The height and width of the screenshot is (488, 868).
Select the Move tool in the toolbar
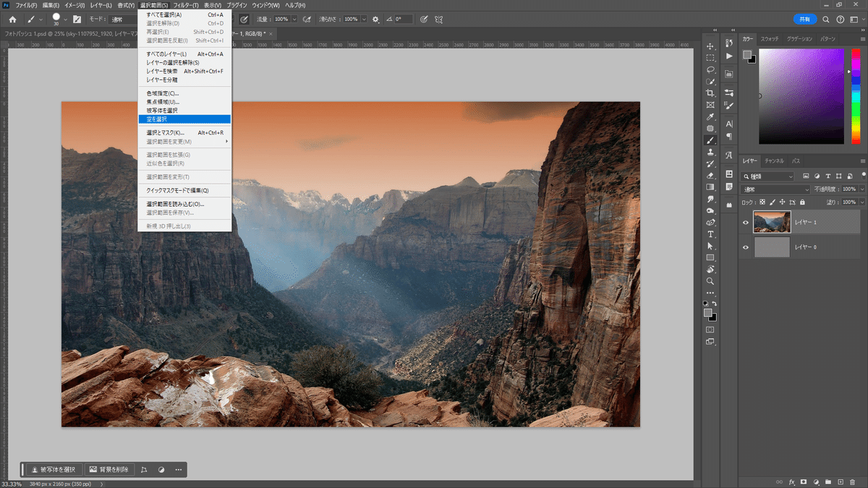pos(710,46)
